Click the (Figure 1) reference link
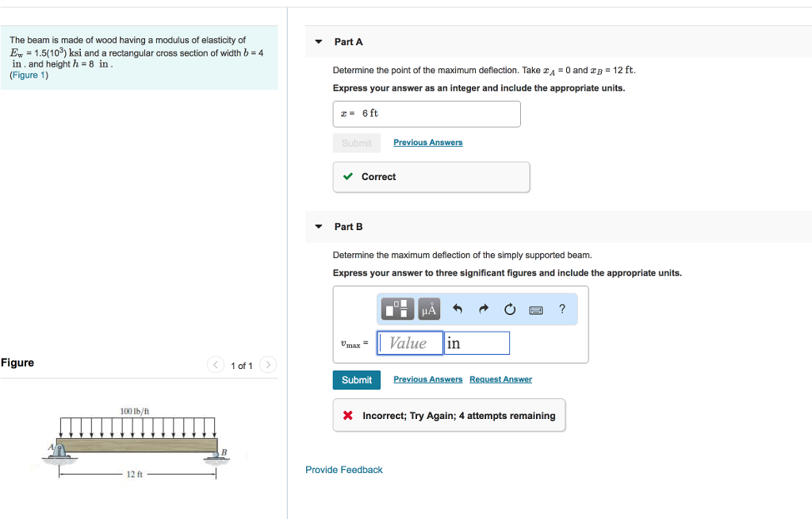 tap(29, 75)
